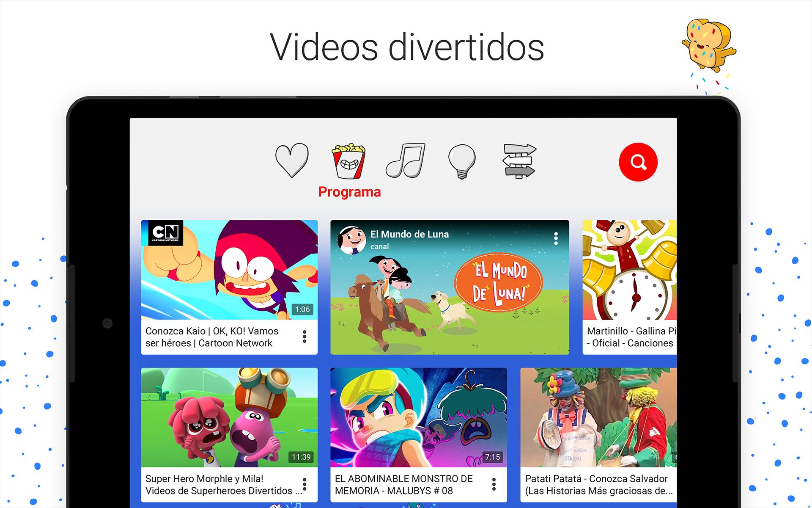Screen dimensions: 812x508
Task: Open options on El Mundo de Luna card
Action: click(556, 238)
